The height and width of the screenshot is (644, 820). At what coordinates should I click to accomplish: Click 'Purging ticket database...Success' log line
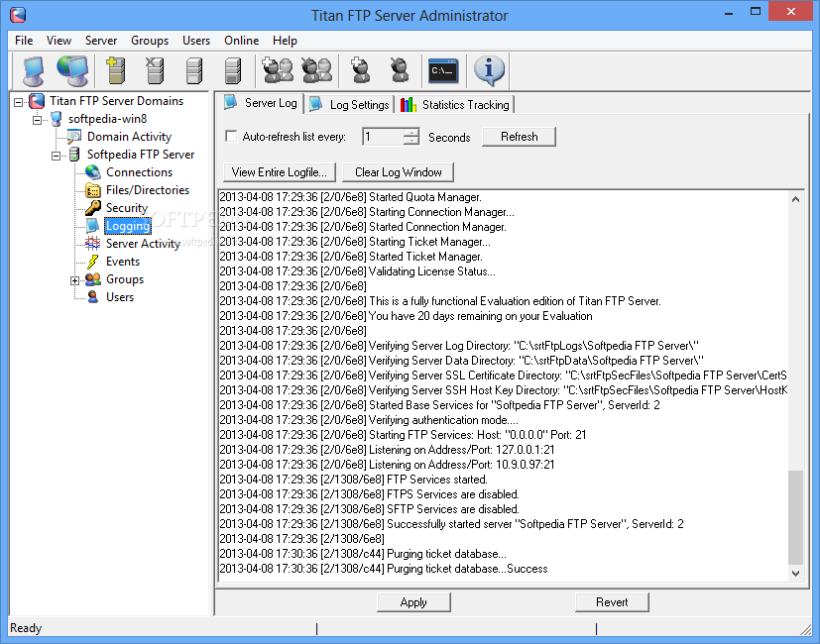384,569
